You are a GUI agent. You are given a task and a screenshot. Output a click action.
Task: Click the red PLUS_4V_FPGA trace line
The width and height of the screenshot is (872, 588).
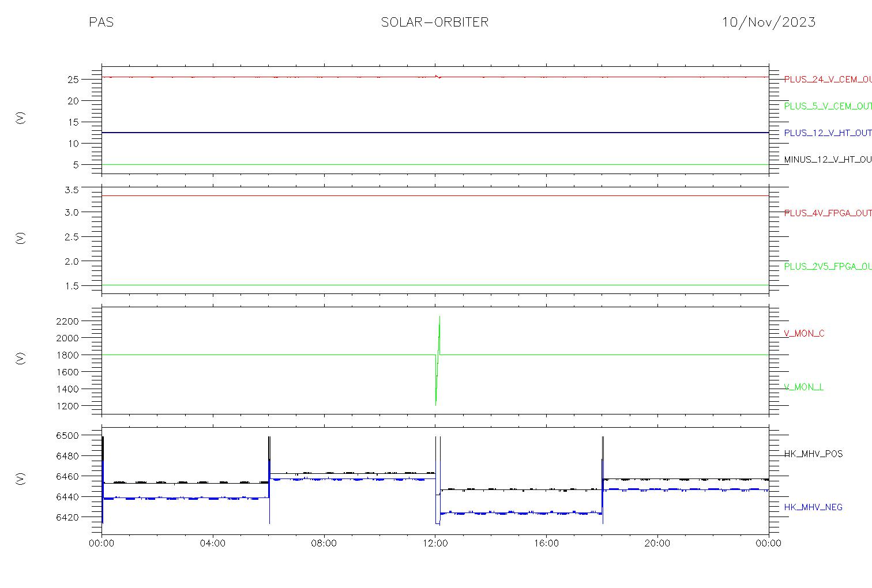click(435, 196)
